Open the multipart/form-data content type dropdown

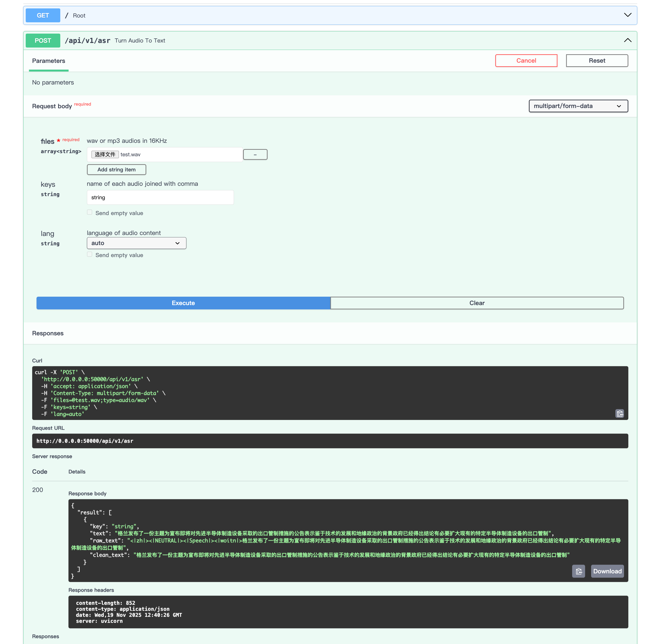point(578,106)
